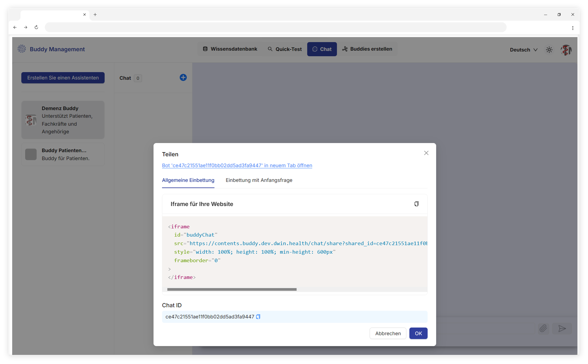This screenshot has width=588, height=364.
Task: Open bot link in neuem Tab öffnen
Action: (x=237, y=165)
